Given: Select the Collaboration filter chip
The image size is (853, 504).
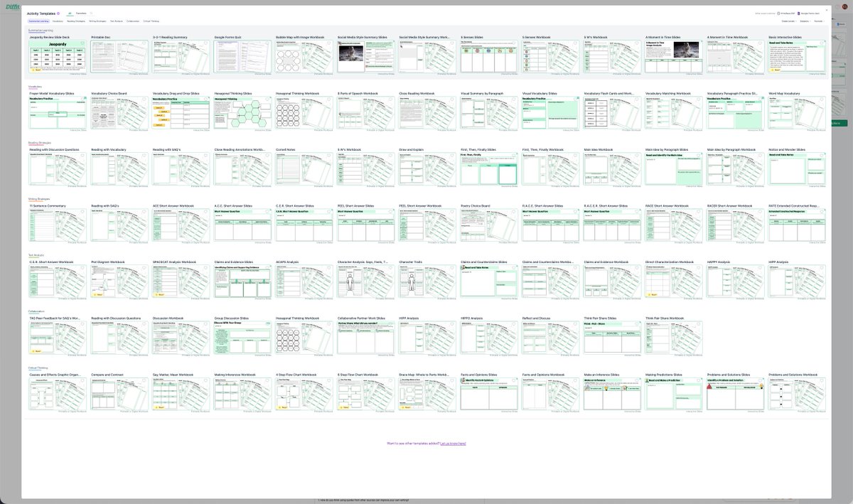Looking at the screenshot, I should 133,21.
